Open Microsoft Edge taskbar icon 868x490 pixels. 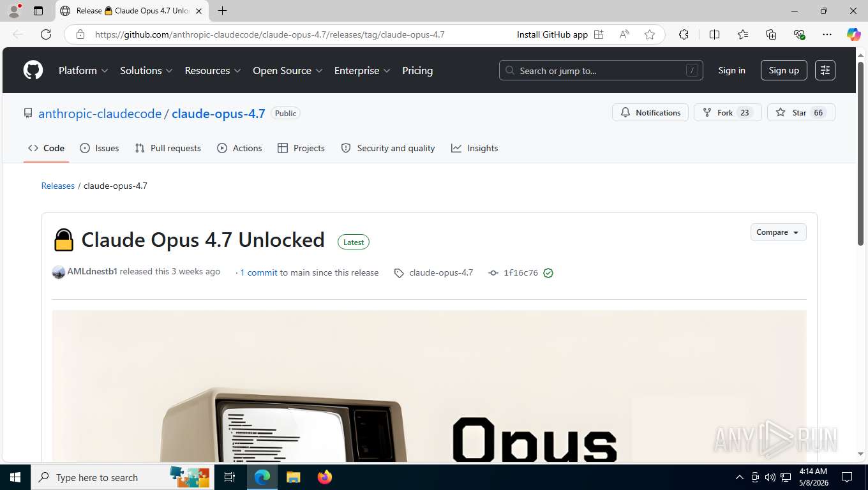(x=262, y=477)
